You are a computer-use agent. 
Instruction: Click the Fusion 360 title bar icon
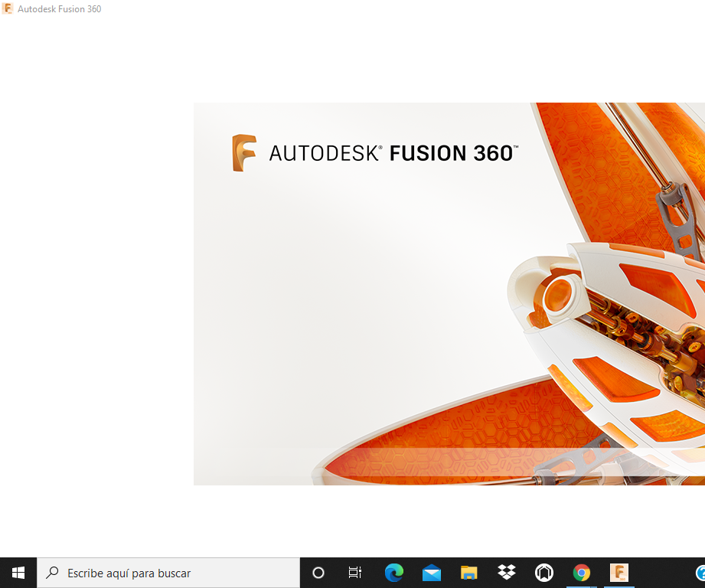(x=8, y=9)
